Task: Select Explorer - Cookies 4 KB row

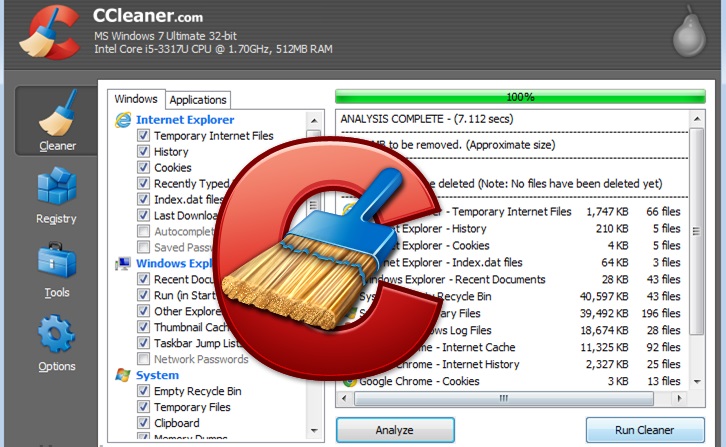Action: pyautogui.click(x=511, y=246)
